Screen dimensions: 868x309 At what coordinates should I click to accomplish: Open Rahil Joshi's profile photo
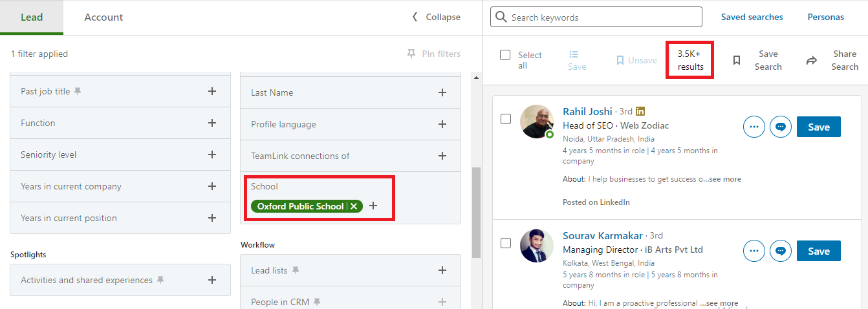tap(537, 122)
